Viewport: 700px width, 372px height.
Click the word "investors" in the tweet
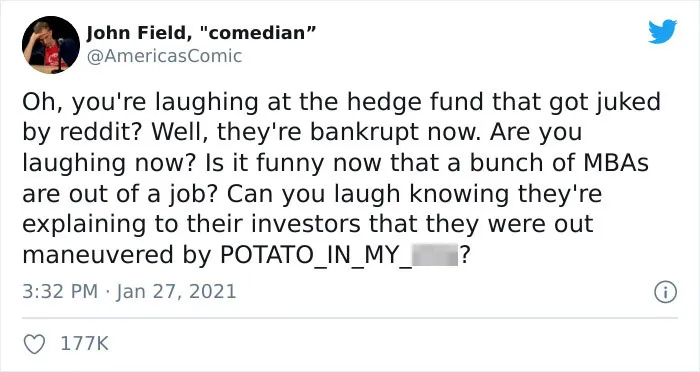point(305,224)
